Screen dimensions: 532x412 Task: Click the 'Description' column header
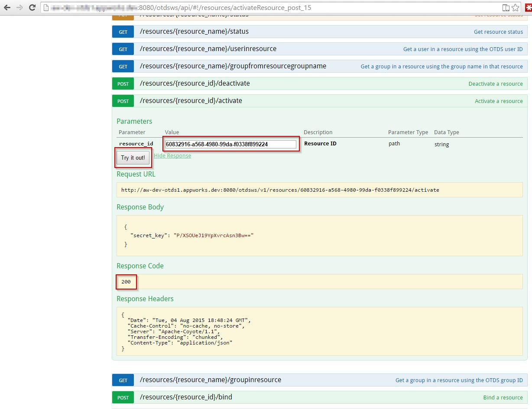pyautogui.click(x=318, y=132)
